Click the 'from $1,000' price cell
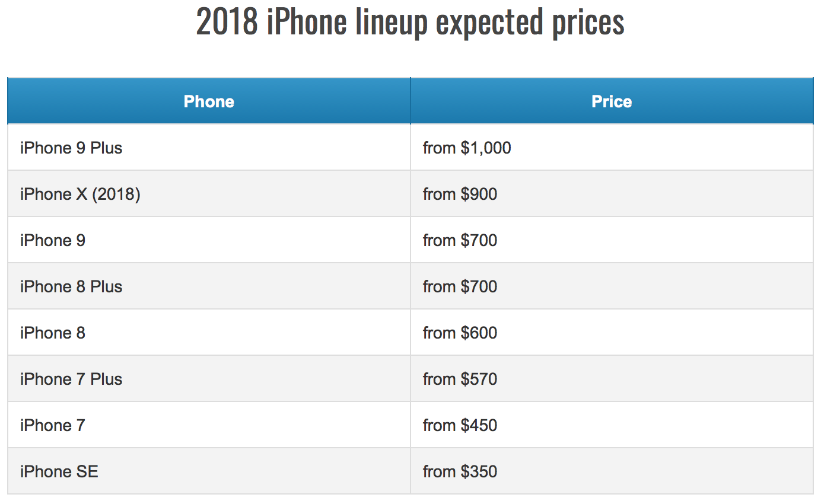The height and width of the screenshot is (504, 821). [467, 148]
